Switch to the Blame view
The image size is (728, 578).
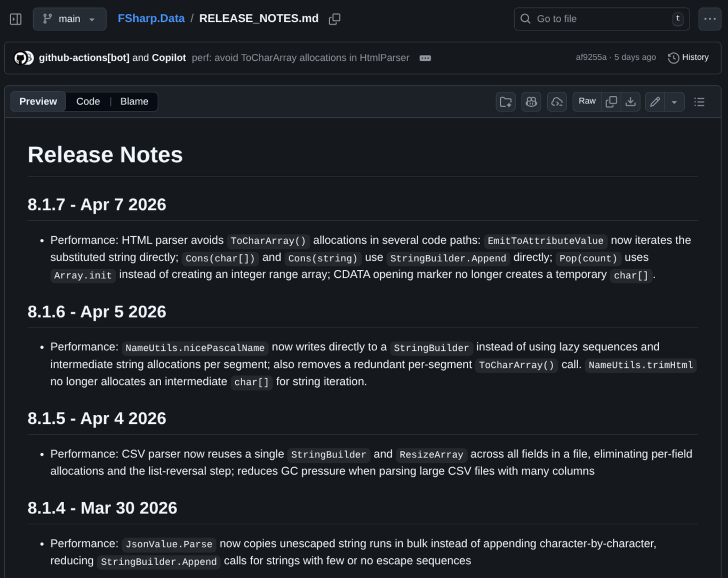[x=134, y=101]
